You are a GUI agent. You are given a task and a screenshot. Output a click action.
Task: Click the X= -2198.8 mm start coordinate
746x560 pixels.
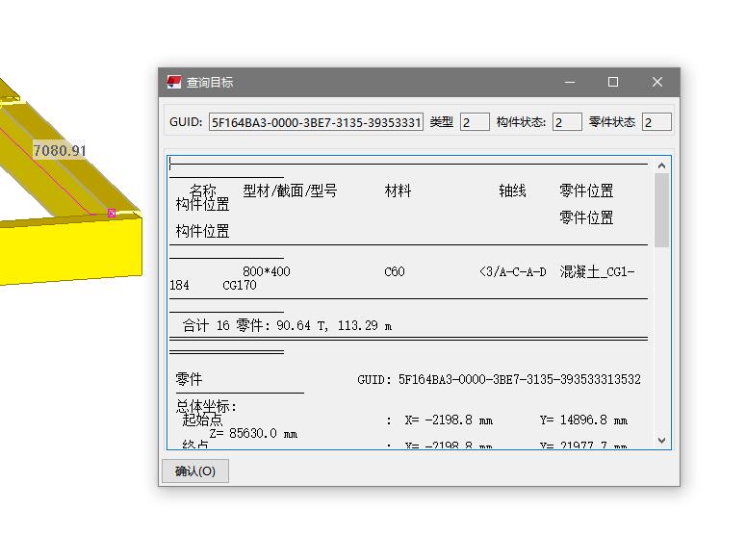449,420
